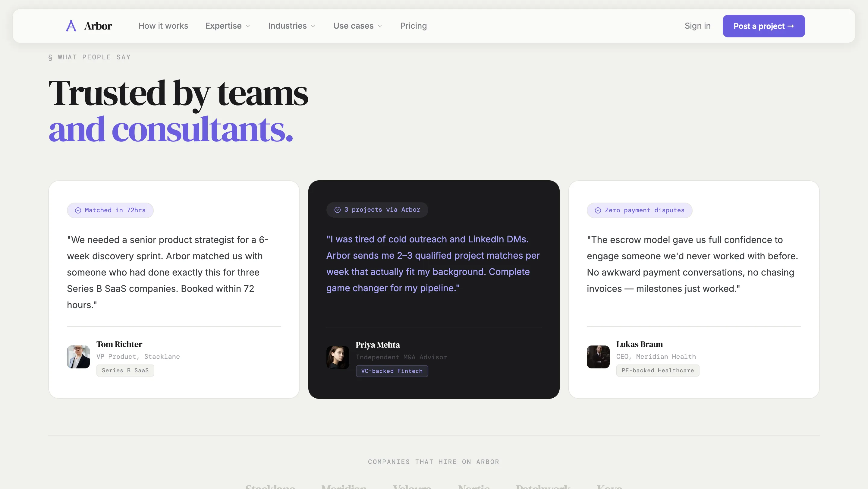The height and width of the screenshot is (489, 868).
Task: Click the PE-backed Healthcare tag
Action: [657, 371]
